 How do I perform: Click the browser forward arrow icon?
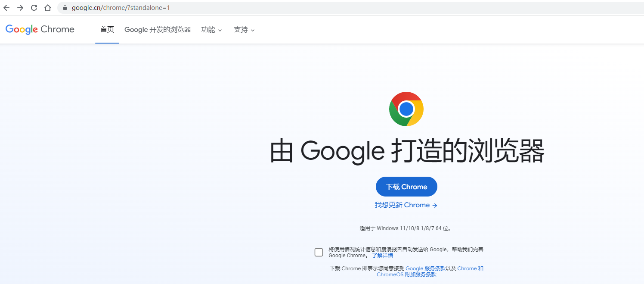pyautogui.click(x=20, y=7)
